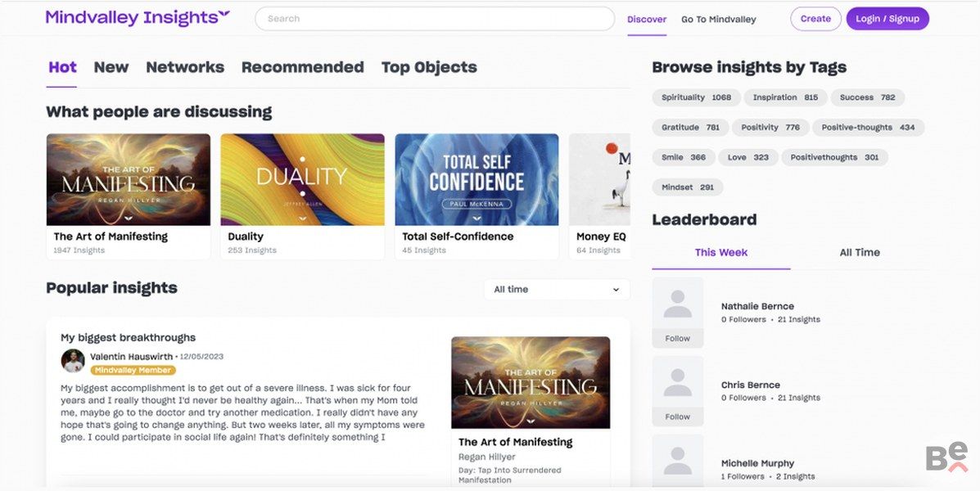Click author name Valentin Hauswirth

[x=131, y=357]
